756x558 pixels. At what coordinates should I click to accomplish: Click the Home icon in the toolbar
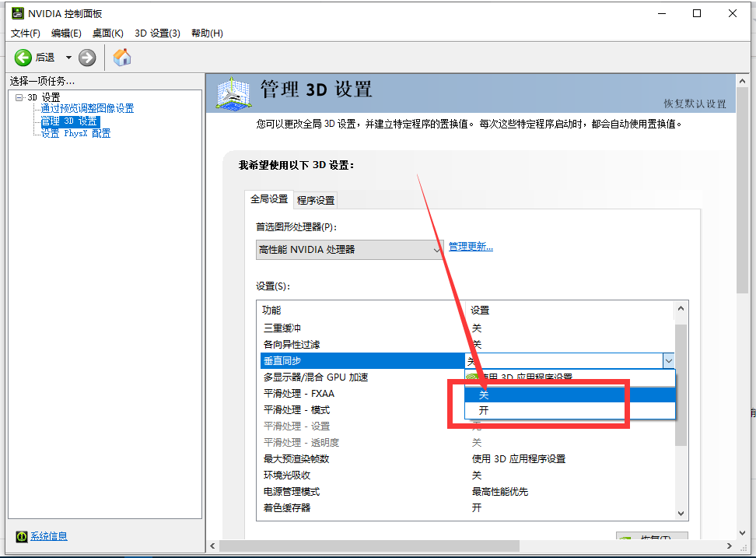pyautogui.click(x=121, y=57)
